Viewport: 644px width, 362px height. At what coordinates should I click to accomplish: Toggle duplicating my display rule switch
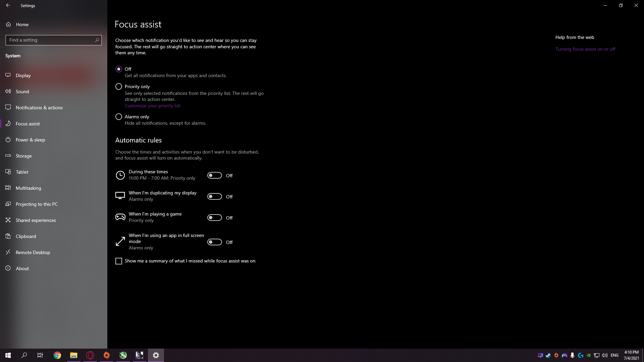[215, 196]
